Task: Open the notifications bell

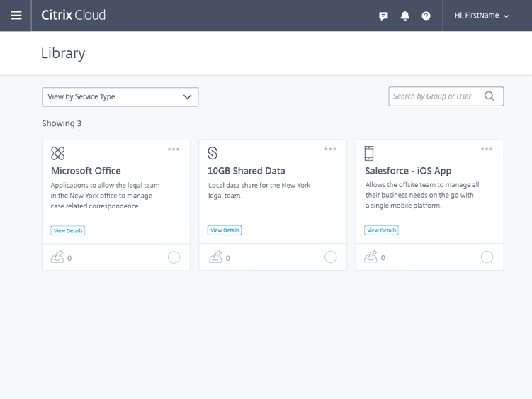Action: [404, 16]
